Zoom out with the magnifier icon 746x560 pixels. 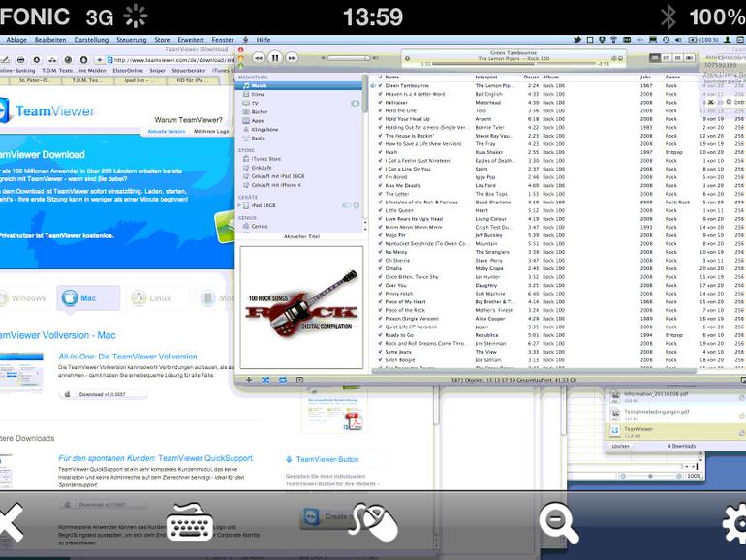click(559, 522)
